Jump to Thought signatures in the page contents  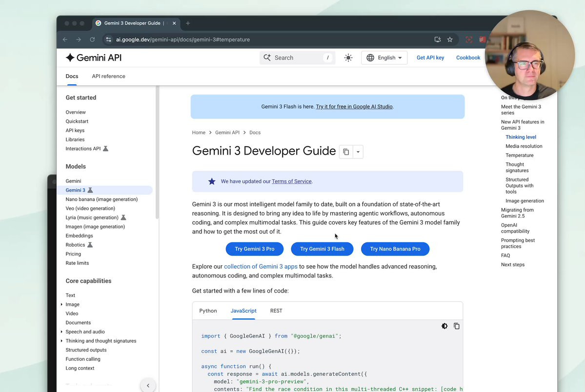pyautogui.click(x=517, y=167)
